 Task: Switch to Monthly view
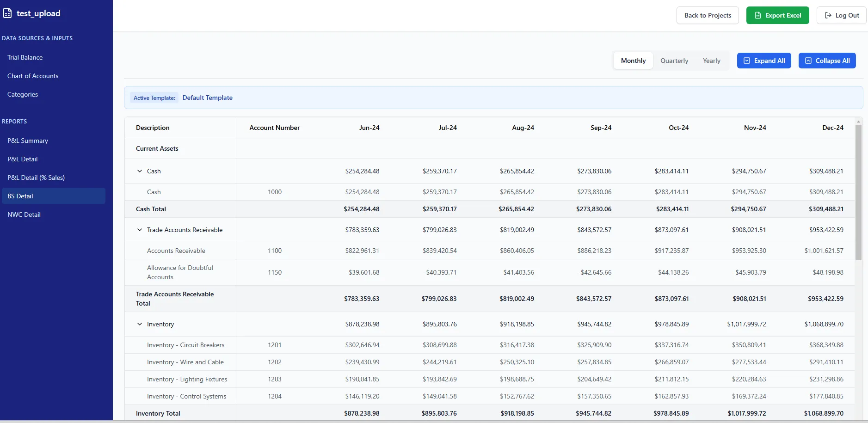(x=633, y=61)
